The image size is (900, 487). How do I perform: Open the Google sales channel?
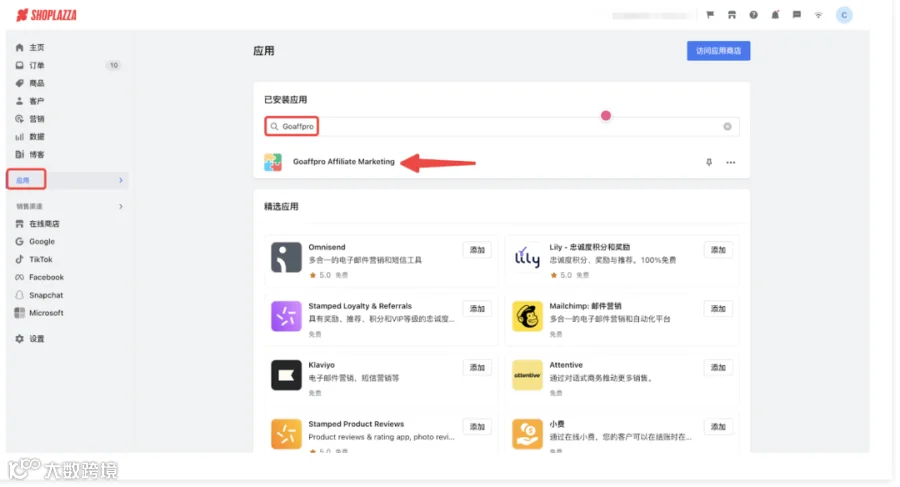[x=42, y=242]
